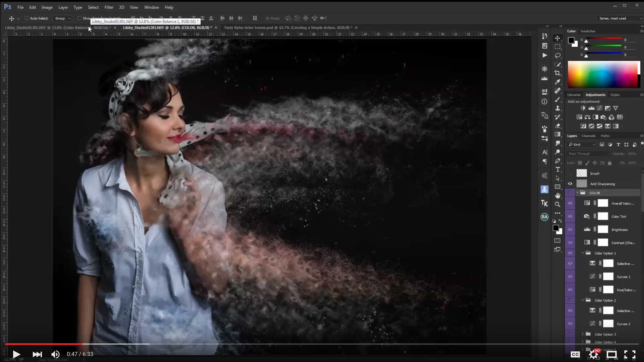Open the Pass Through blend mode dropdown
The width and height of the screenshot is (644, 362).
pyautogui.click(x=588, y=154)
